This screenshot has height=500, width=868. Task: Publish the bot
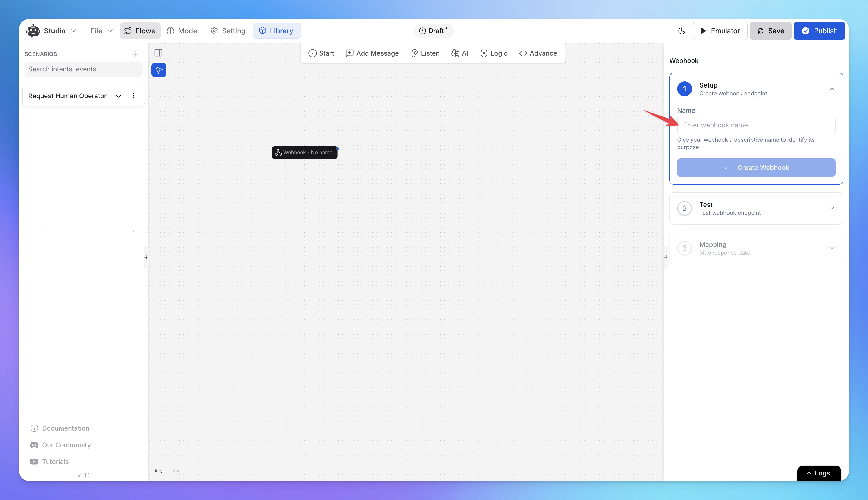pyautogui.click(x=819, y=31)
